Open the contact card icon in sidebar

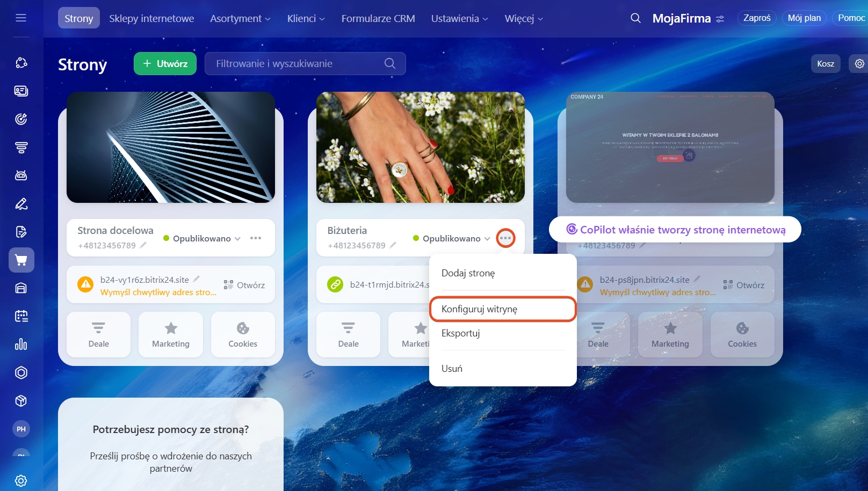(x=21, y=91)
